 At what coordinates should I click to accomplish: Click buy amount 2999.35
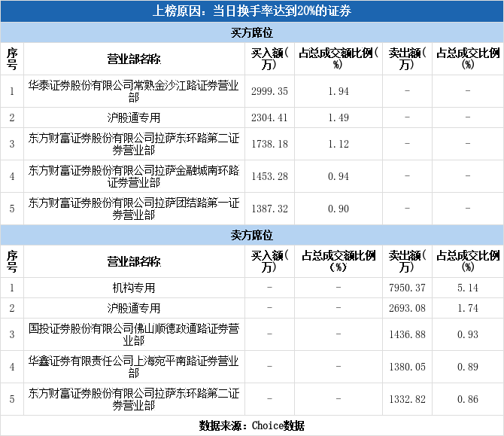tap(269, 91)
